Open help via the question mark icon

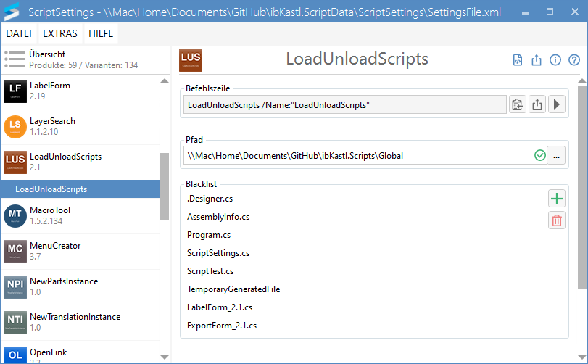pyautogui.click(x=574, y=60)
